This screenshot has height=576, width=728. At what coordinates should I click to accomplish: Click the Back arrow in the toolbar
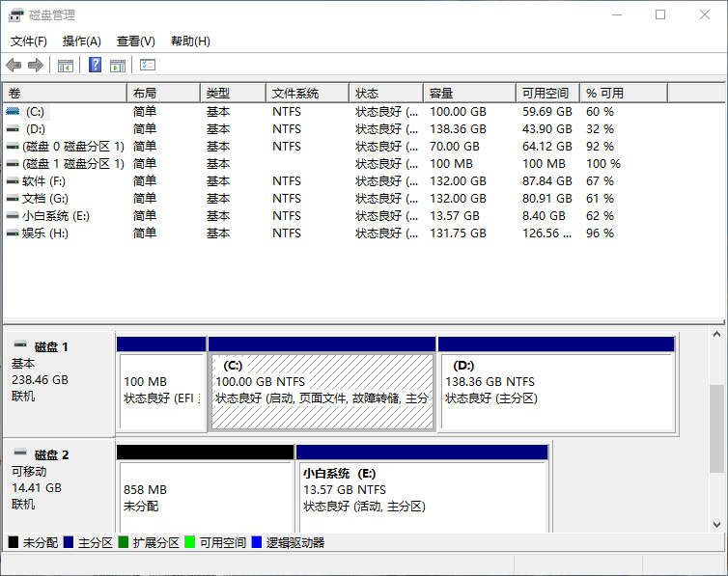coord(14,65)
